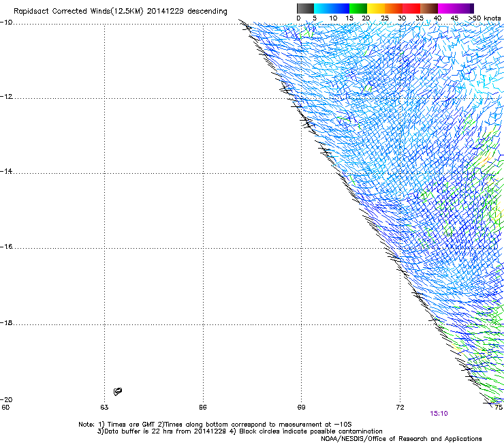Click the Rapidsact Corrected Winds chart title
504x443 pixels.
coord(121,12)
